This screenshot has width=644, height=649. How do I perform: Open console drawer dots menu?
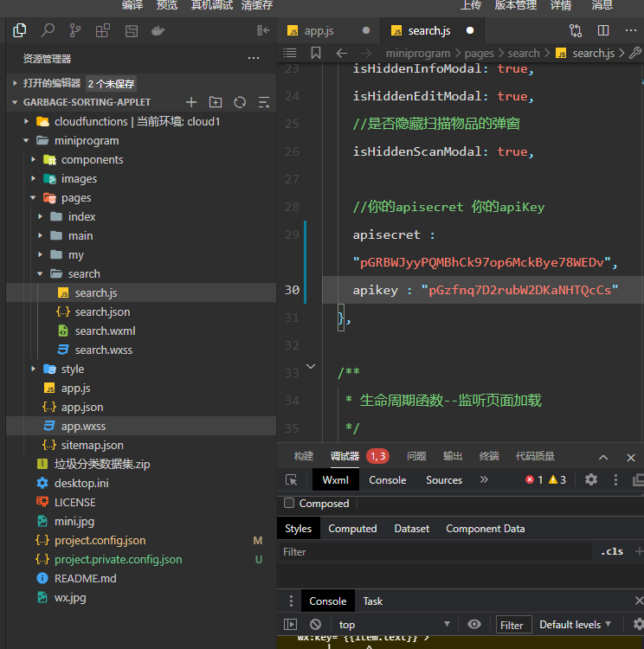click(x=291, y=601)
